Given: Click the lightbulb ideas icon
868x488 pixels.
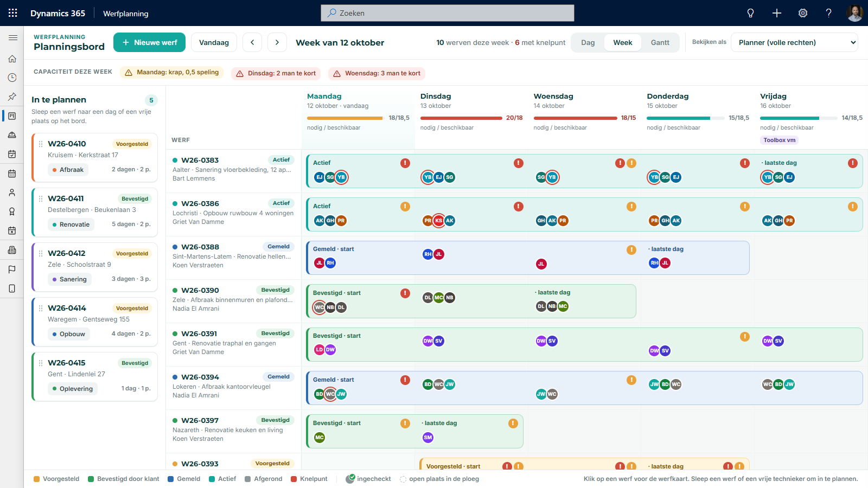Looking at the screenshot, I should click(x=750, y=13).
